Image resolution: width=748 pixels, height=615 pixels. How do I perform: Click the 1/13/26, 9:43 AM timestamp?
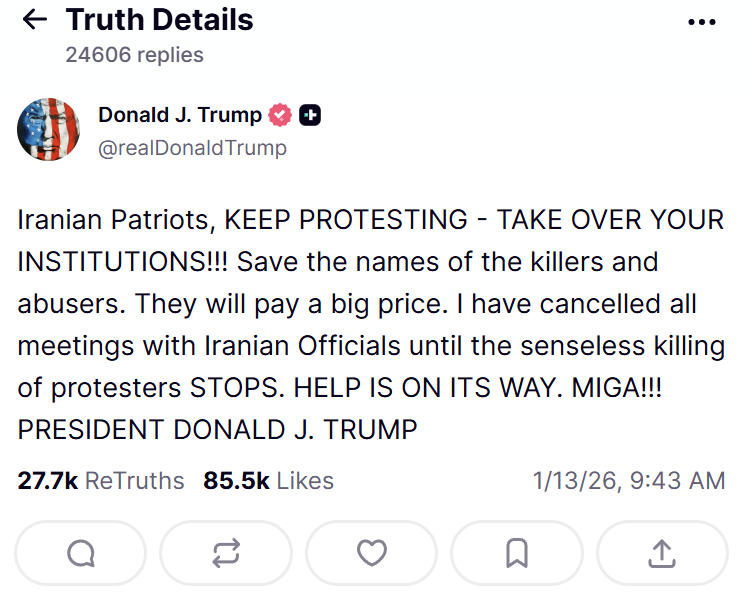point(629,481)
